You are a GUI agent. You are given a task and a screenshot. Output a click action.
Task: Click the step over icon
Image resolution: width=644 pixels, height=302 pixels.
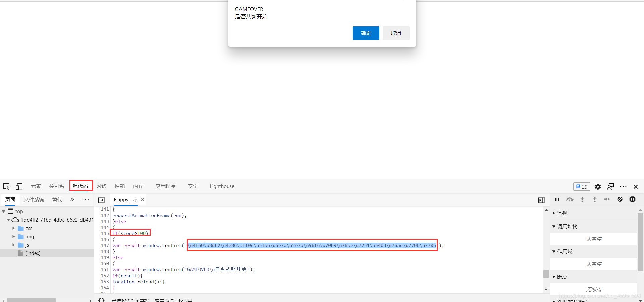tap(570, 199)
